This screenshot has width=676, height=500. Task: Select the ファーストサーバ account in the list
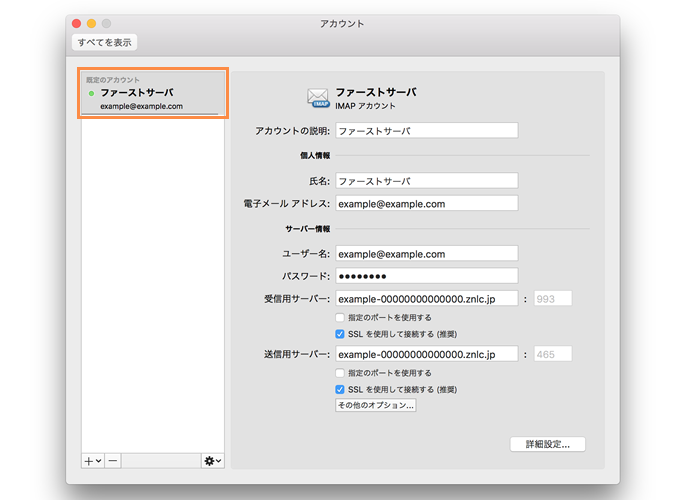(x=153, y=93)
